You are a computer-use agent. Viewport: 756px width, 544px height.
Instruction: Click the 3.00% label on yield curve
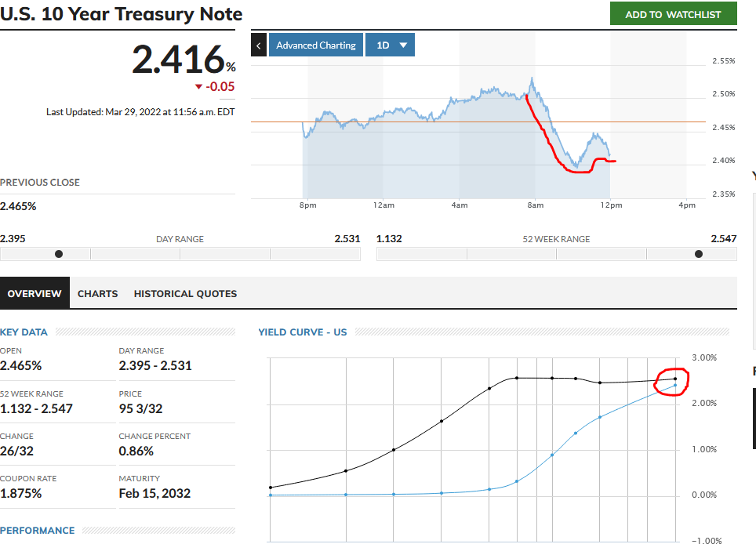click(704, 357)
